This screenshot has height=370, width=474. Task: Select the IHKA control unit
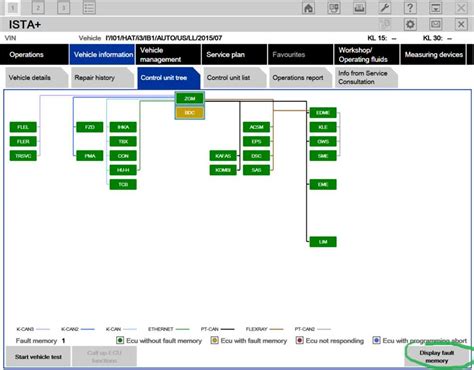pyautogui.click(x=123, y=127)
